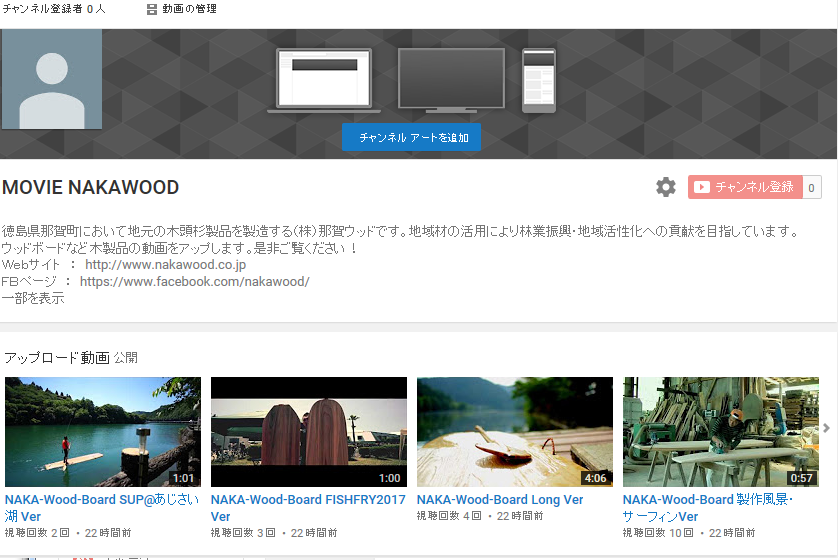
Task: Collapse the description with 一部を表示
Action: pyautogui.click(x=33, y=298)
